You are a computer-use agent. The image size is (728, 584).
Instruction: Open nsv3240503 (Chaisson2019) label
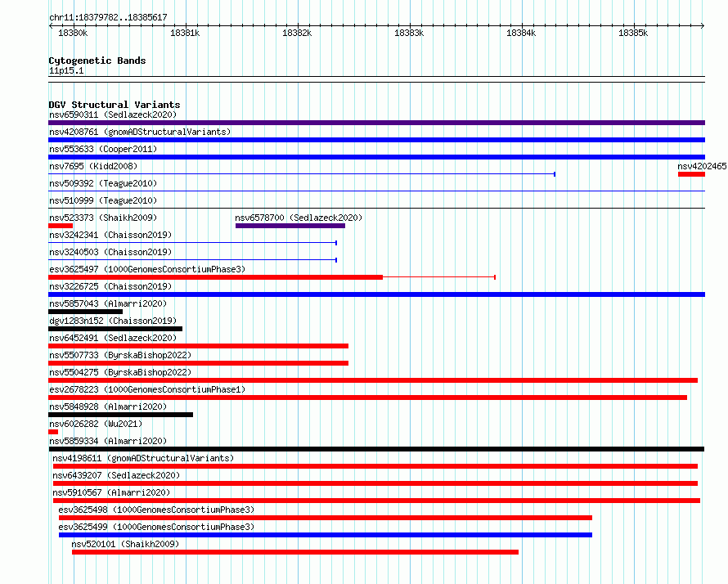tap(110, 252)
